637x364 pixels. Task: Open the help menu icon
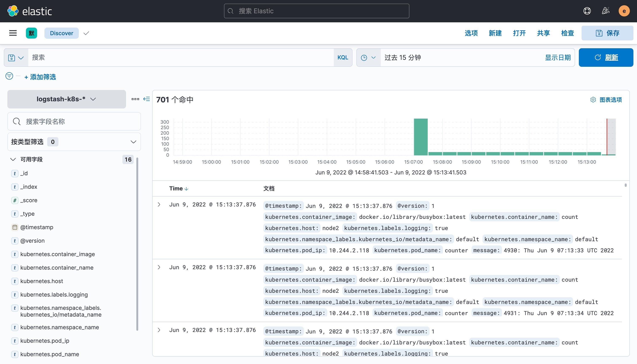click(587, 11)
